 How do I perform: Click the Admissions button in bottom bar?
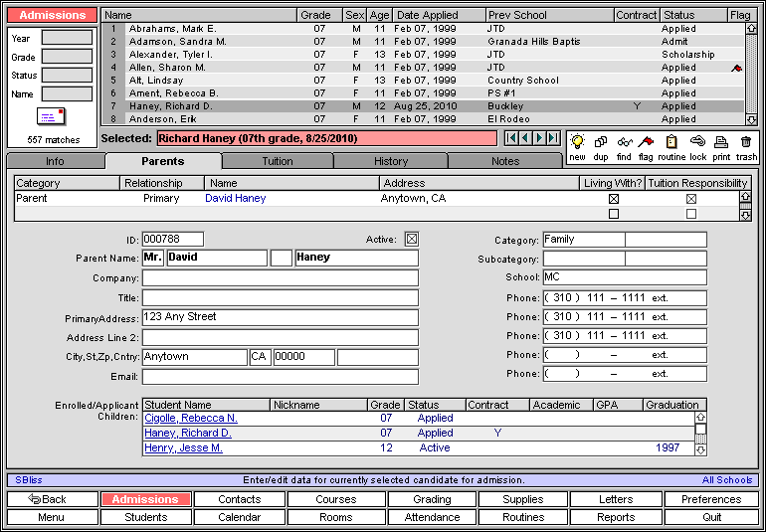(x=145, y=499)
